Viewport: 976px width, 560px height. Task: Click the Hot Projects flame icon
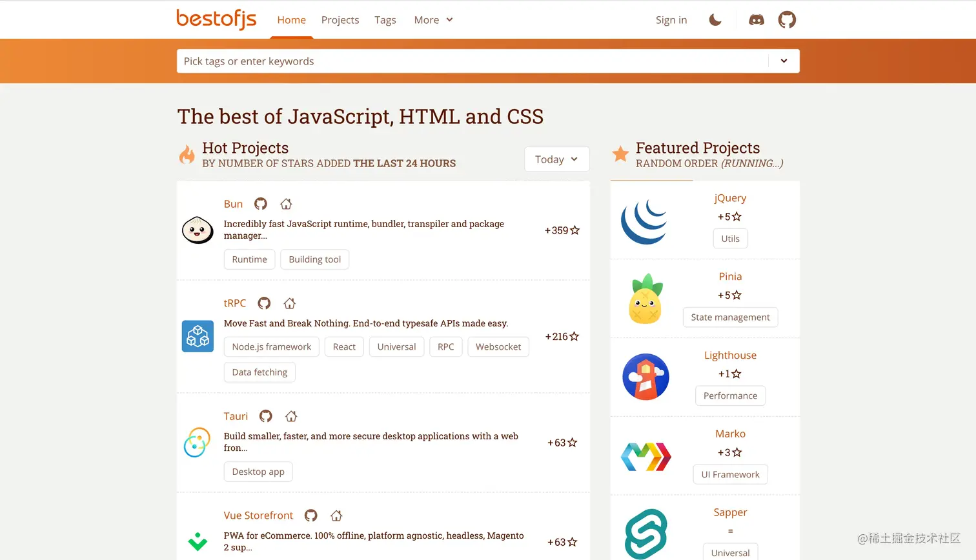tap(187, 155)
